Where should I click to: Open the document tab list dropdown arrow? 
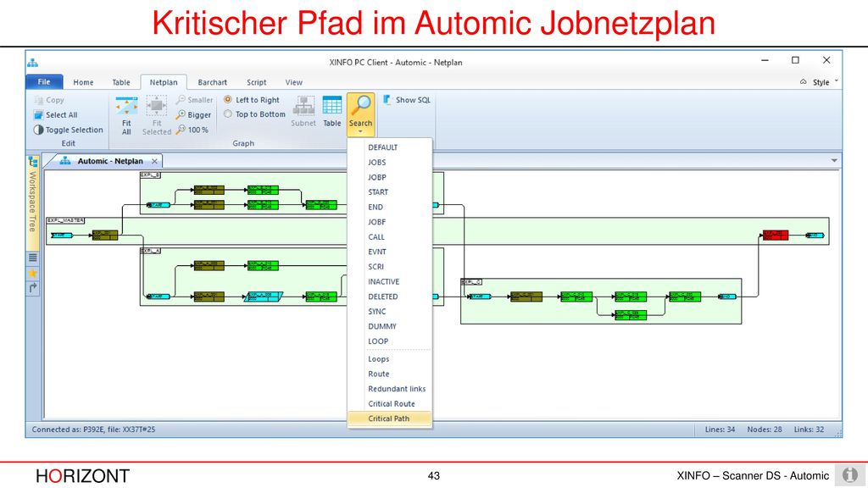[x=834, y=161]
